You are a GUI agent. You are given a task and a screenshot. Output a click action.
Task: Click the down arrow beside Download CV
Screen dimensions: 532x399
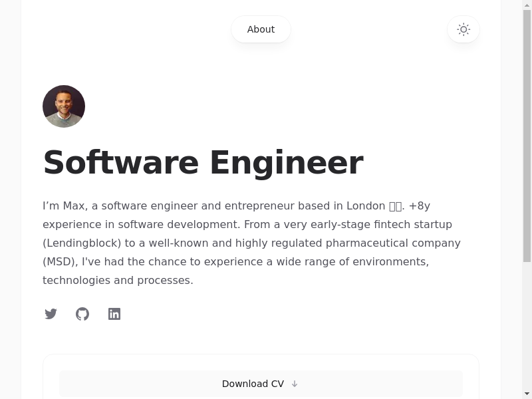(295, 384)
